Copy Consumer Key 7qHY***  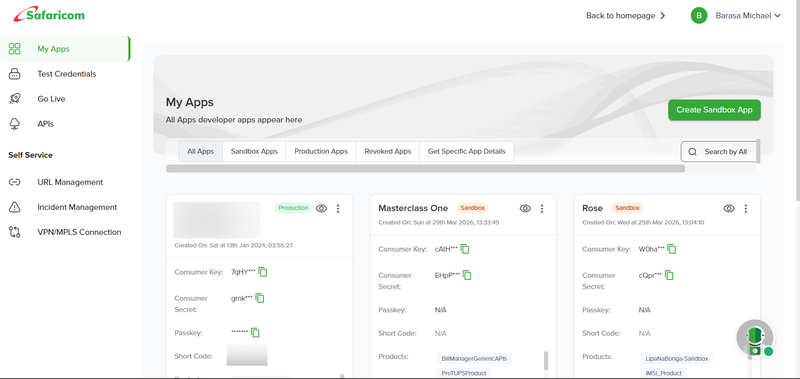click(263, 272)
